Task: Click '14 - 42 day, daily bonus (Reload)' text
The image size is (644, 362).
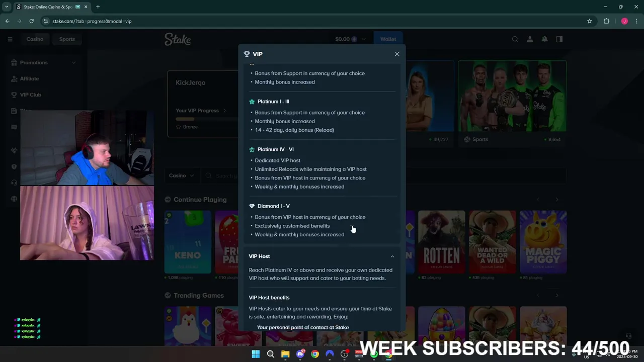Action: point(294,130)
